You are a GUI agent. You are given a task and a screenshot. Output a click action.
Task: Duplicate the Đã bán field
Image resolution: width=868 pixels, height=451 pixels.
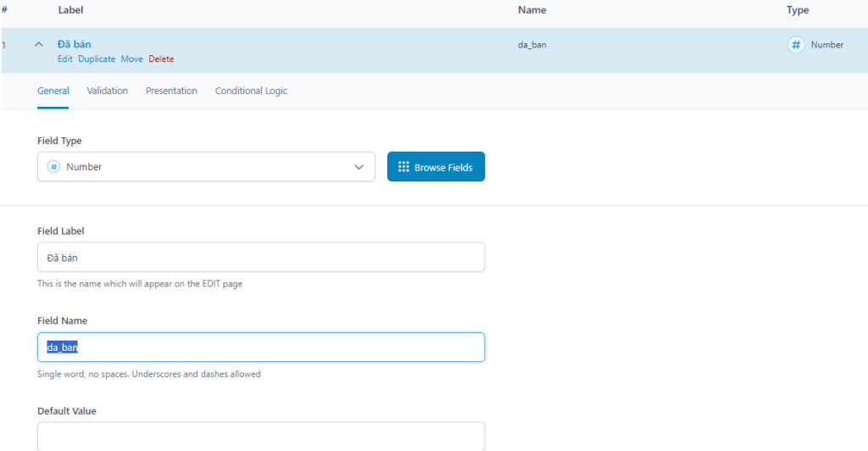pos(97,59)
